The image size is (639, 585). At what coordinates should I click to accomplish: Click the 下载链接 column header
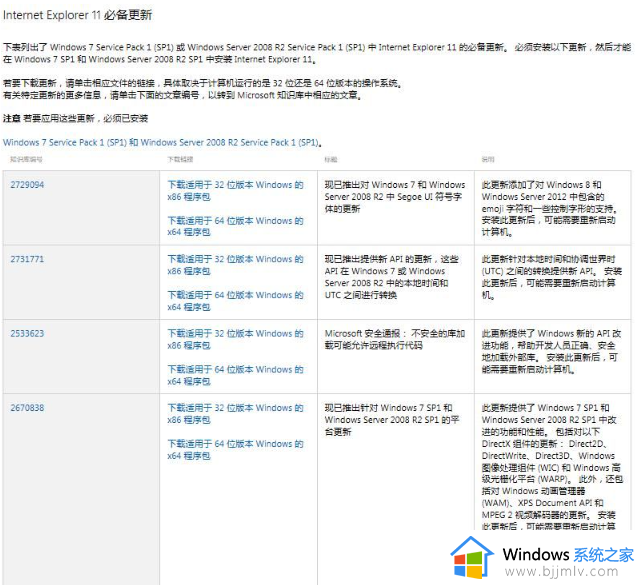click(x=180, y=159)
